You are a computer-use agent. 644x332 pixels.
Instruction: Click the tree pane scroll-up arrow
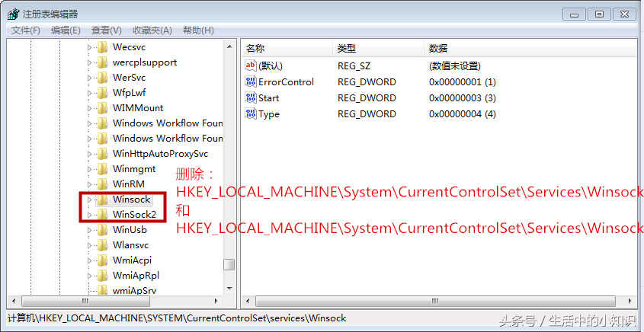229,46
